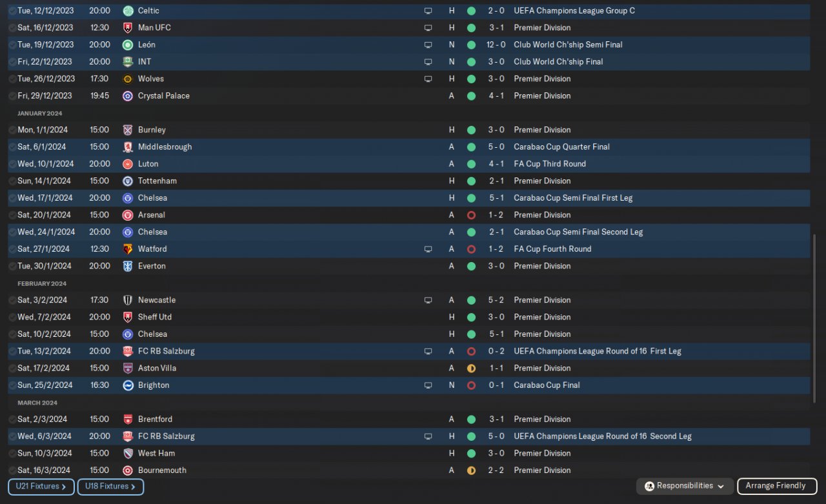Click the Burnley club badge
Viewport: 826px width, 504px height.
tap(128, 130)
